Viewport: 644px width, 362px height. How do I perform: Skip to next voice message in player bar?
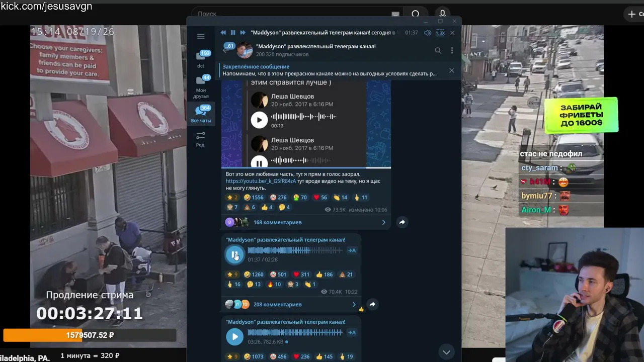click(243, 33)
